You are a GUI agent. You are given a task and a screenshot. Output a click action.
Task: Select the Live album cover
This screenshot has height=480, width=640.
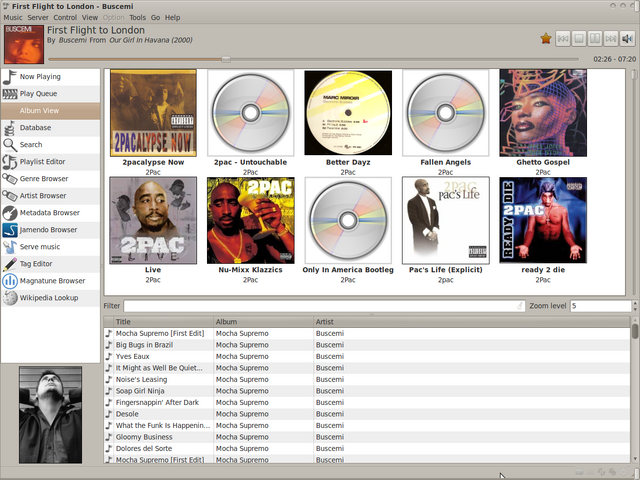point(153,220)
